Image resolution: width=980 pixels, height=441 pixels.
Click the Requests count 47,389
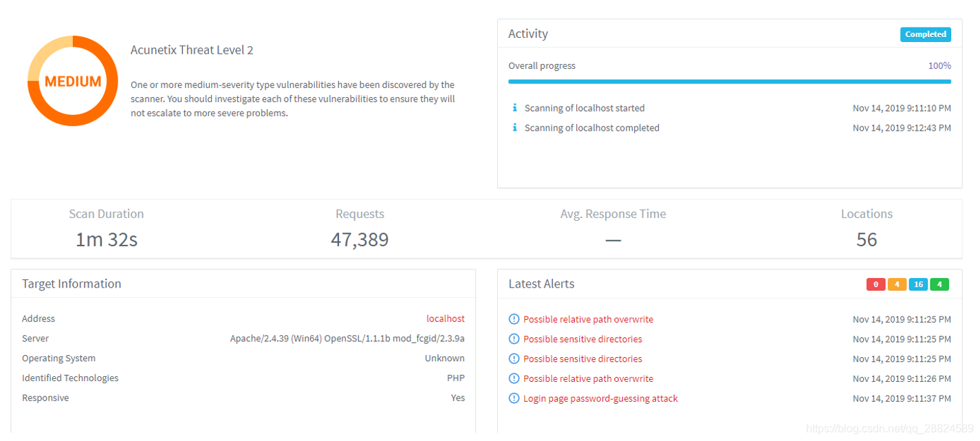(x=360, y=239)
